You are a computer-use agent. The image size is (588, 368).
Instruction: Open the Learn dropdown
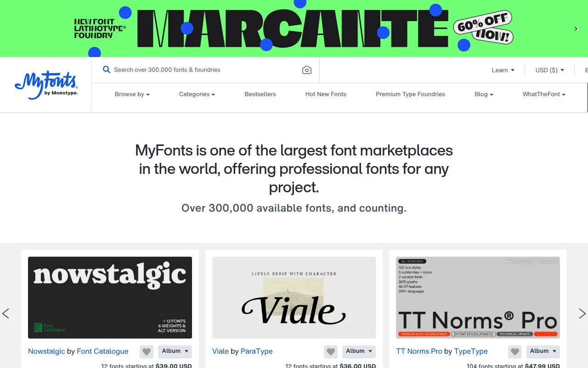[x=503, y=70]
